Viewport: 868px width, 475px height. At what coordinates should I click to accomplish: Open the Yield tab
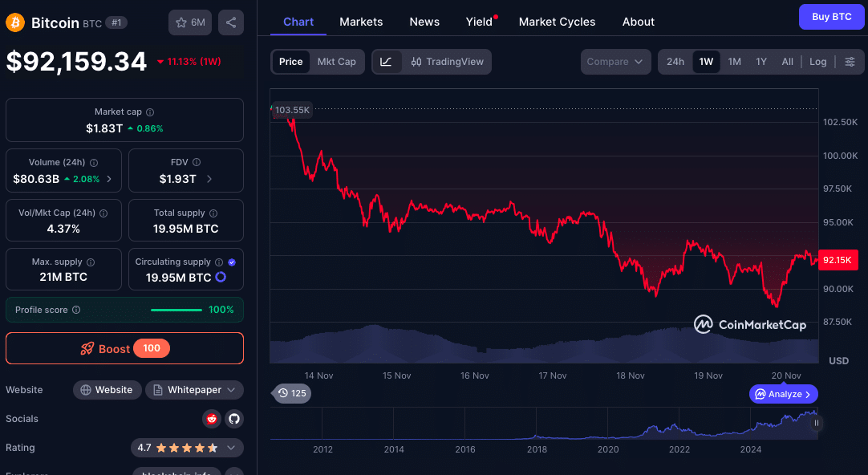coord(480,22)
